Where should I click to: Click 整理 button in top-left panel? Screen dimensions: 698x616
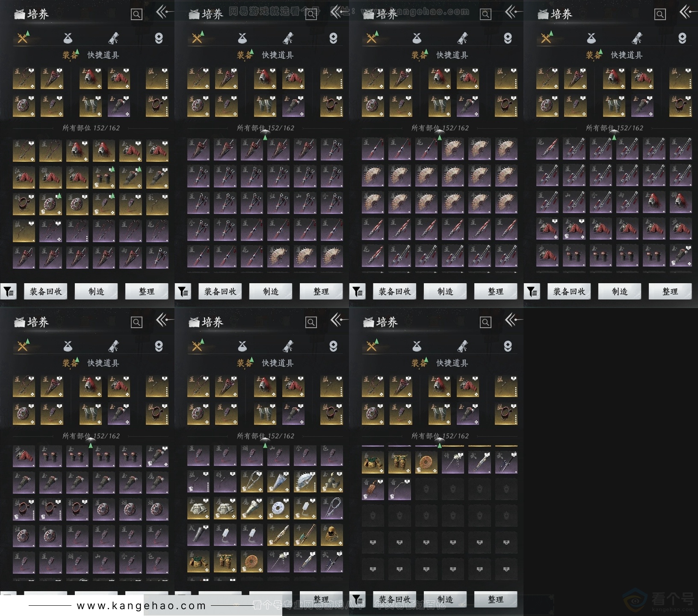click(x=147, y=291)
